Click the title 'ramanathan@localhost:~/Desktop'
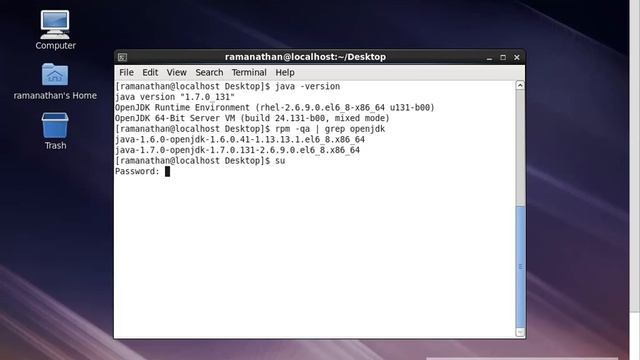Viewport: 640px width, 360px height. pyautogui.click(x=305, y=57)
